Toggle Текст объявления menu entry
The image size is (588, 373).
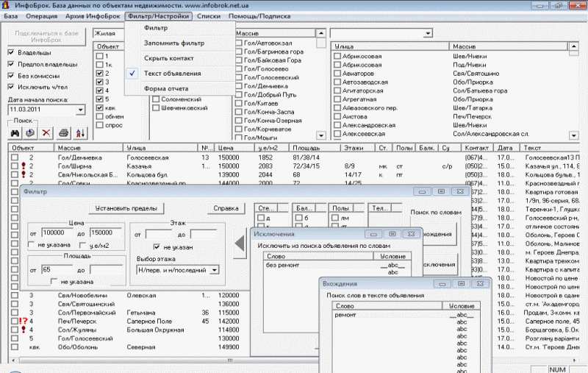(179, 73)
